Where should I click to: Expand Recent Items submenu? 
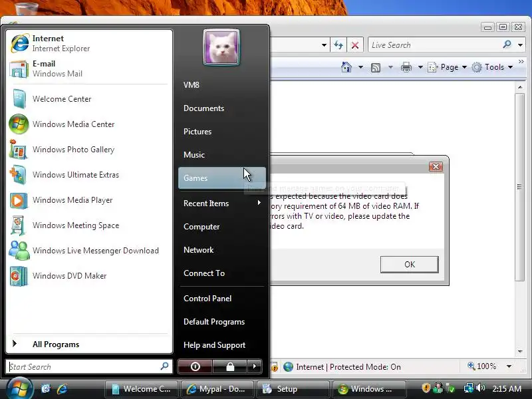pos(221,203)
